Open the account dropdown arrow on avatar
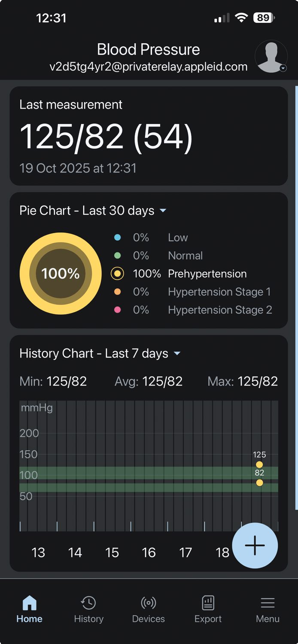 point(283,68)
